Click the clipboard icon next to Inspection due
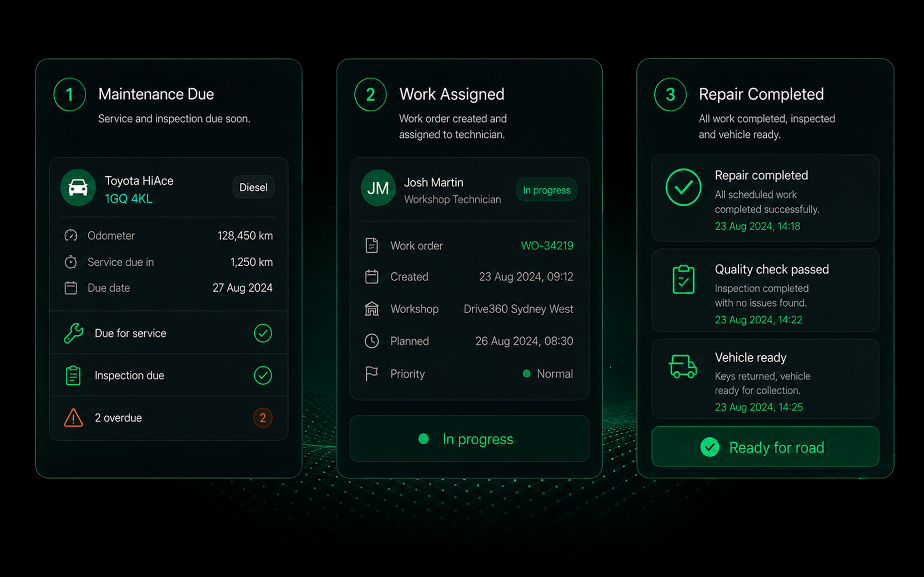 pos(73,376)
